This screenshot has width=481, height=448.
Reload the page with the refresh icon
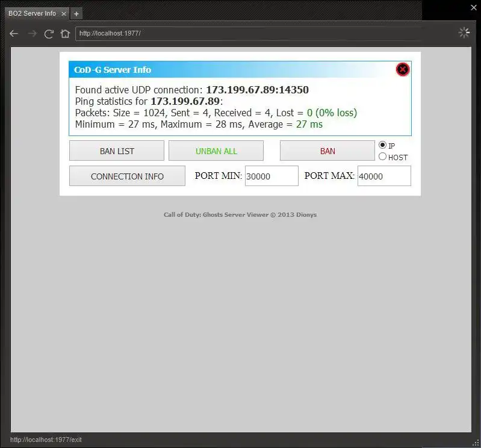(x=49, y=34)
